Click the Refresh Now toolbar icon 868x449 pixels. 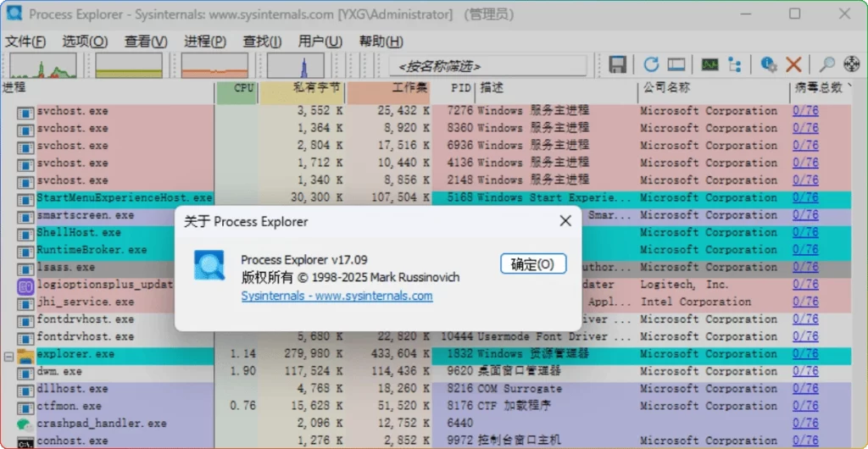651,65
